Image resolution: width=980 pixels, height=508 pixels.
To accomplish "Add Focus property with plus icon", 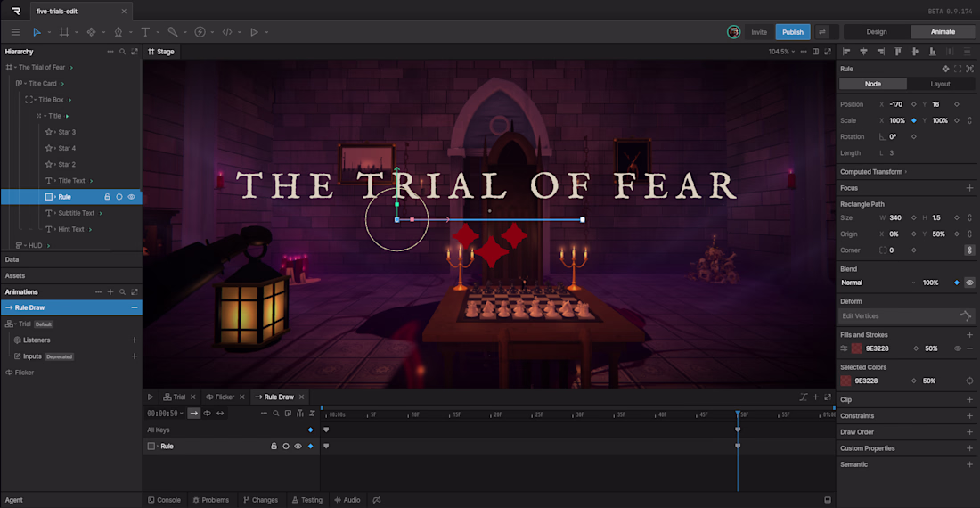I will click(969, 188).
